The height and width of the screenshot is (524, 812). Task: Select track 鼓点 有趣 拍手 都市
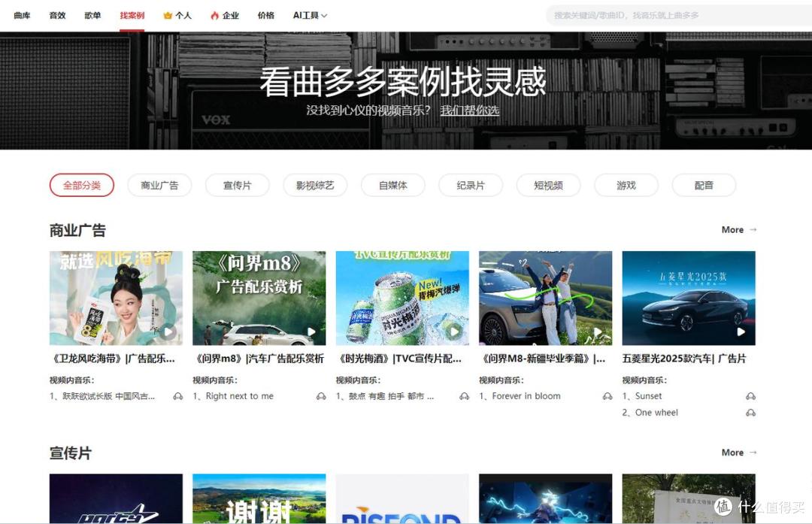click(x=385, y=396)
